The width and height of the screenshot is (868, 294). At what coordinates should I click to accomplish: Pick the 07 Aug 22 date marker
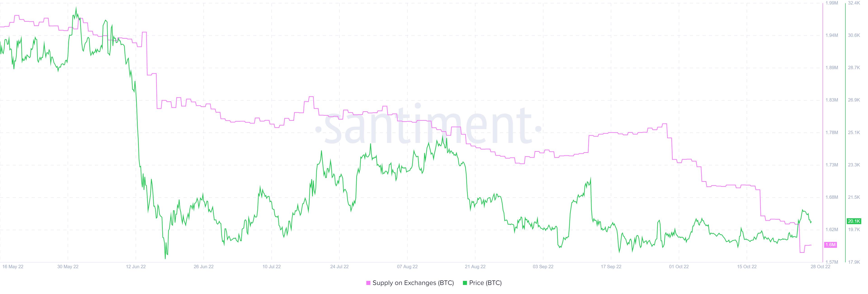click(407, 267)
